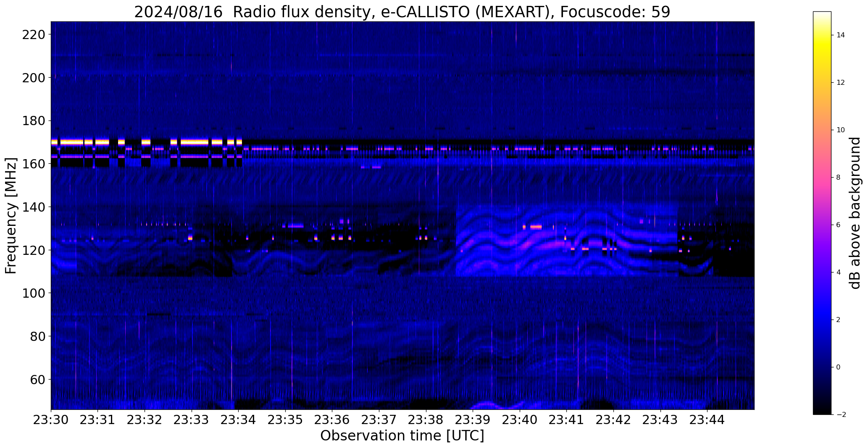Click the 23:41 time tick label
This screenshot has height=448, width=868.
(567, 420)
